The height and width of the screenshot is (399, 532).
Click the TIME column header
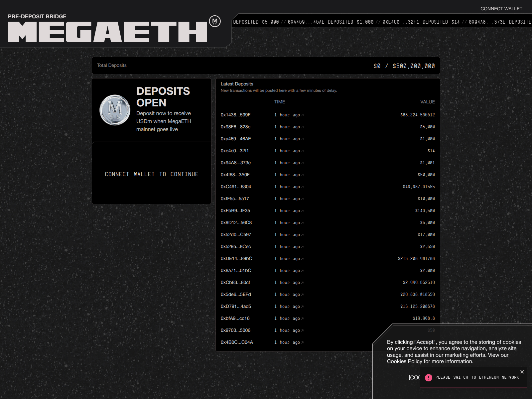[280, 102]
